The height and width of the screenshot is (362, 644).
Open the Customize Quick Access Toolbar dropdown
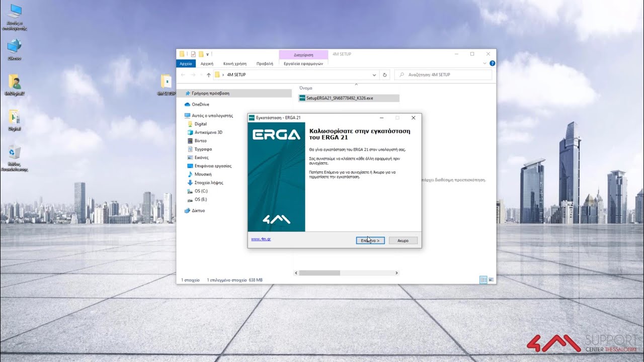[207, 54]
